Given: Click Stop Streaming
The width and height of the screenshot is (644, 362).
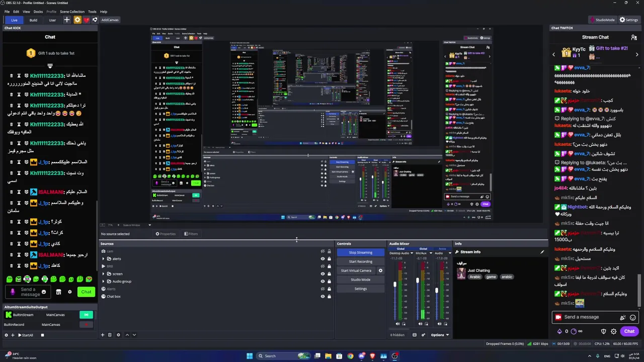Looking at the screenshot, I should pos(361,252).
